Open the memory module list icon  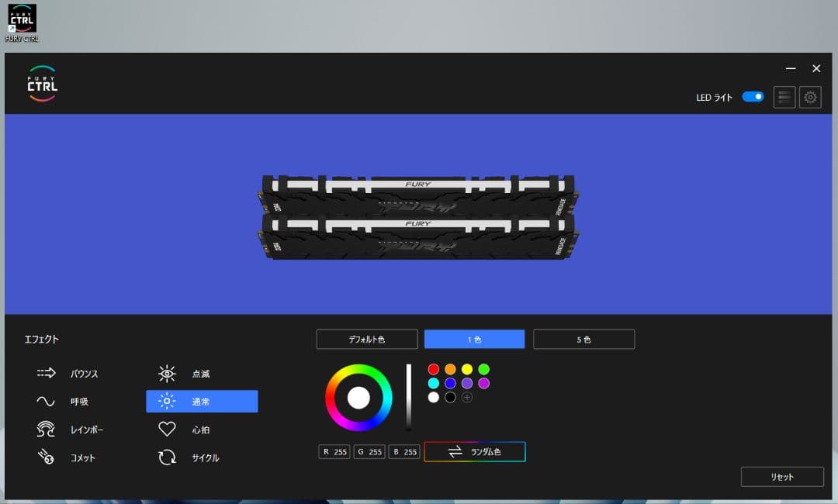[x=784, y=97]
